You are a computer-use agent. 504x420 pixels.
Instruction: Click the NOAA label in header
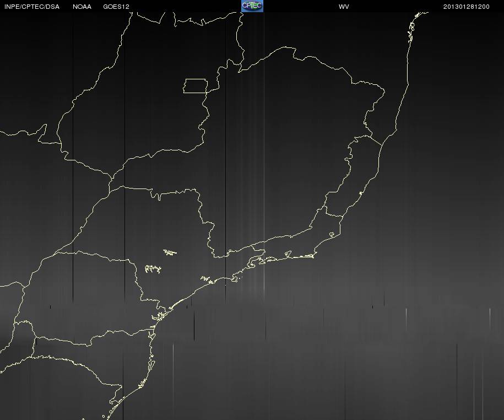click(82, 7)
